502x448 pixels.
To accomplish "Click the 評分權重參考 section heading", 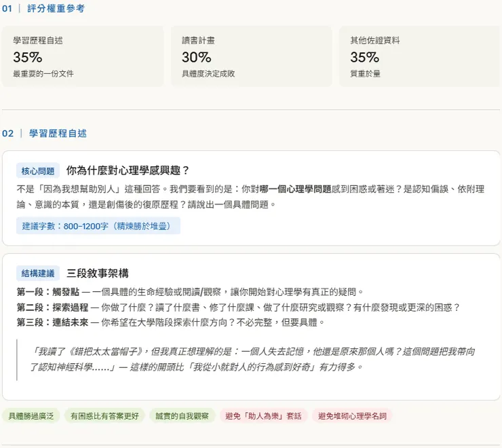I will [x=56, y=9].
